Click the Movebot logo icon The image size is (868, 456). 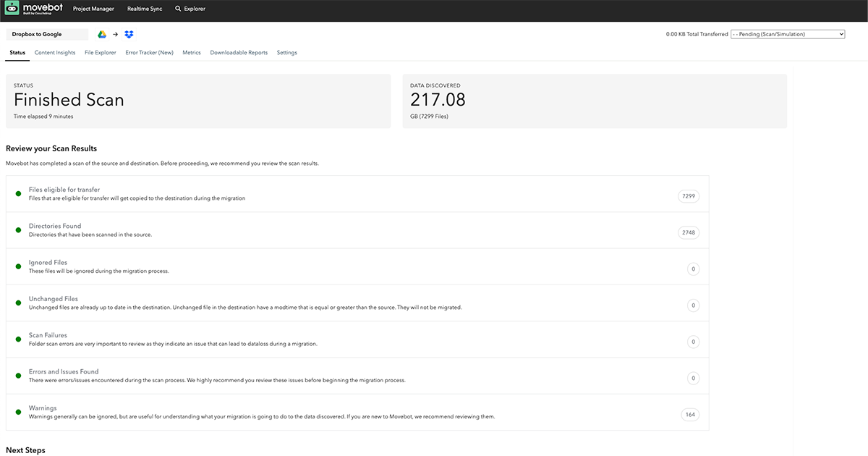coord(10,9)
